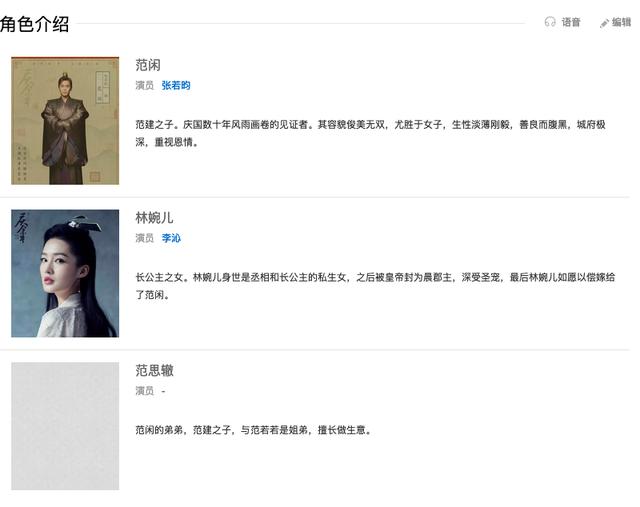This screenshot has width=640, height=507.
Task: Select the 范闲 character name
Action: tap(148, 65)
